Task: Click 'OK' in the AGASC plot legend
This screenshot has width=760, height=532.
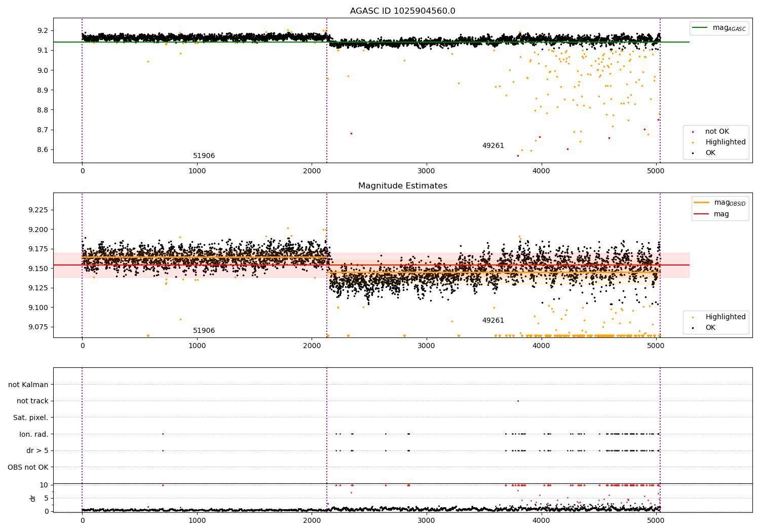Action: point(710,153)
